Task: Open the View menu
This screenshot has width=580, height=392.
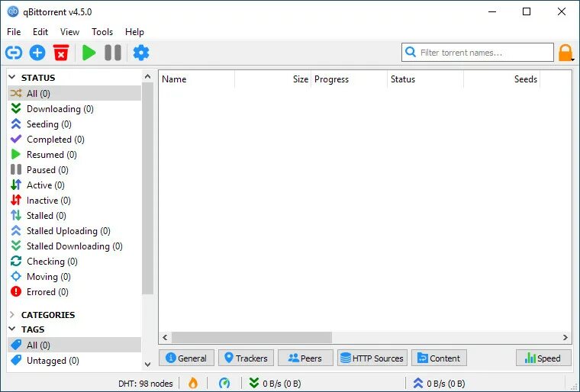Action: click(69, 32)
